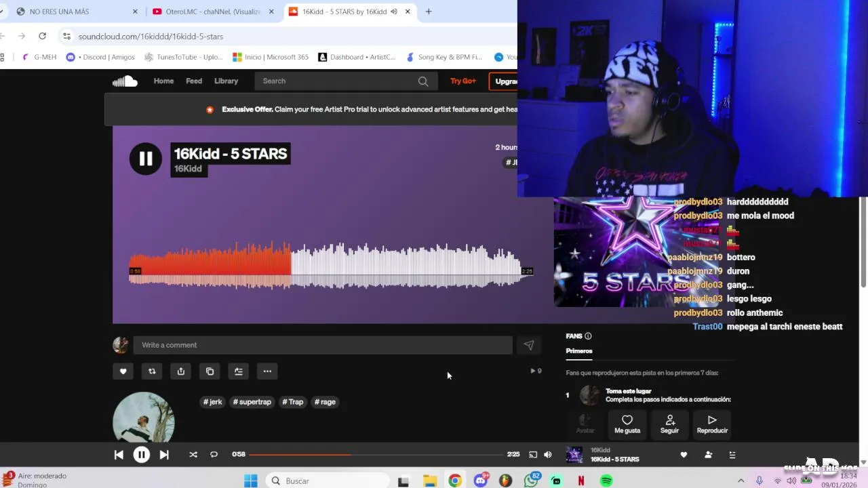Viewport: 868px width, 488px height.
Task: Show hidden system tray icons chevron
Action: pyautogui.click(x=741, y=481)
